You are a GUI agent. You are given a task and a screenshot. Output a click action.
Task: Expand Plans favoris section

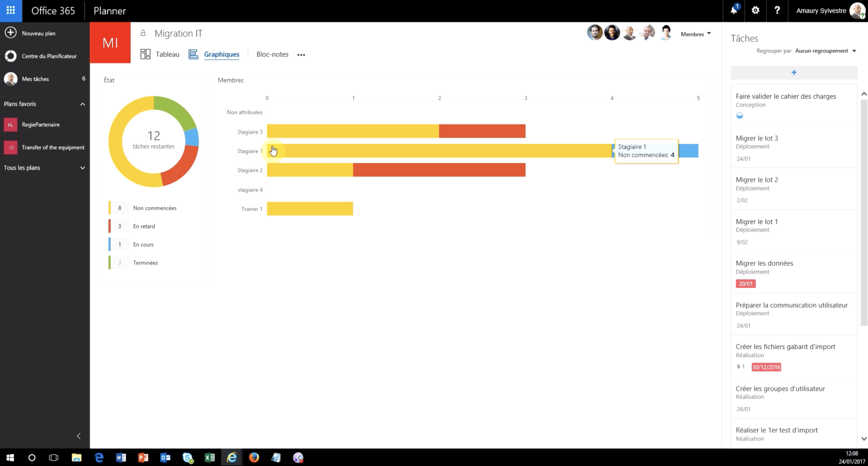coord(82,104)
